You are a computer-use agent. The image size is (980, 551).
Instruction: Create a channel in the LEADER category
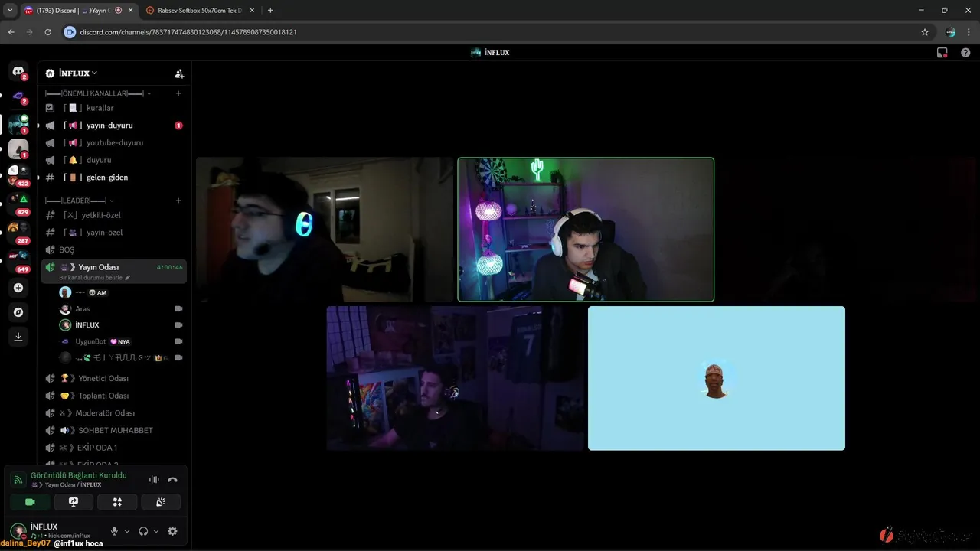click(178, 201)
